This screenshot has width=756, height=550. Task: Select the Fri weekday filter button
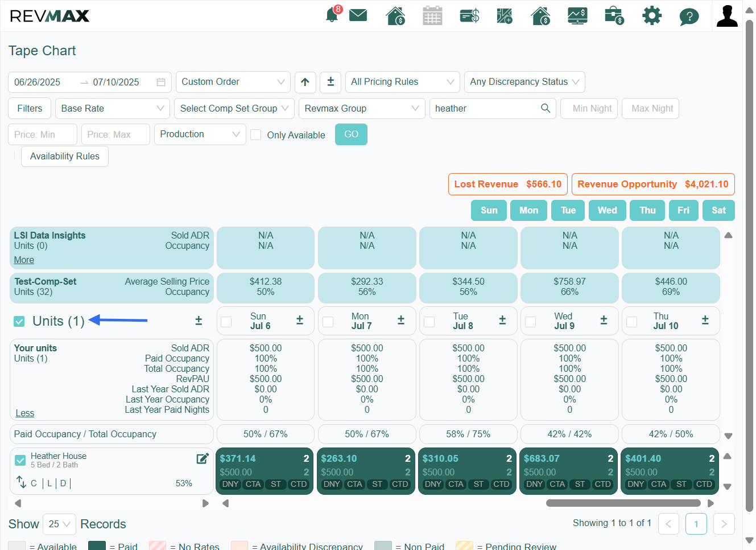tap(684, 210)
